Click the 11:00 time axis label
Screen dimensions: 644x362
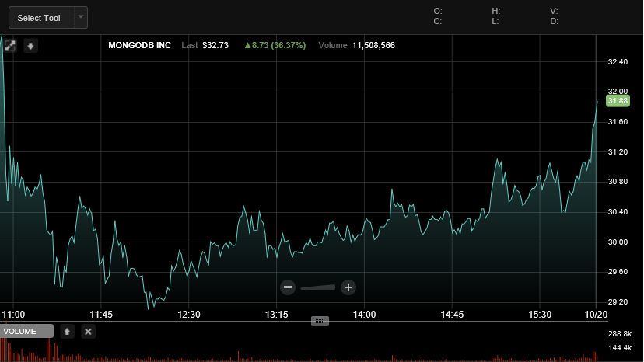(13, 315)
